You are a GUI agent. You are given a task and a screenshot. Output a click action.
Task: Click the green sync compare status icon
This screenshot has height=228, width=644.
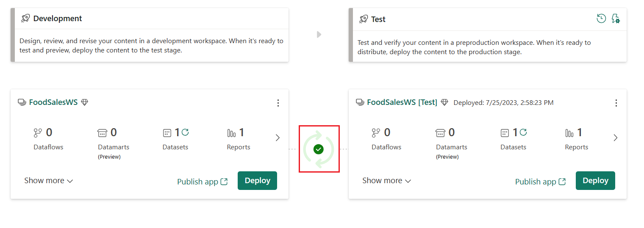click(x=319, y=149)
